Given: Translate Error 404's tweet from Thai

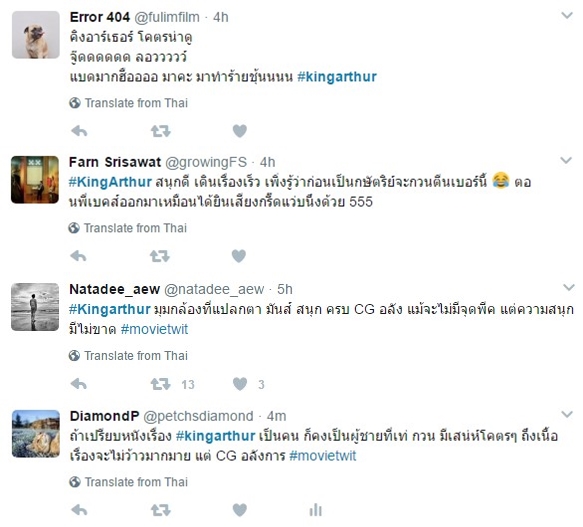Looking at the screenshot, I should click(x=129, y=103).
